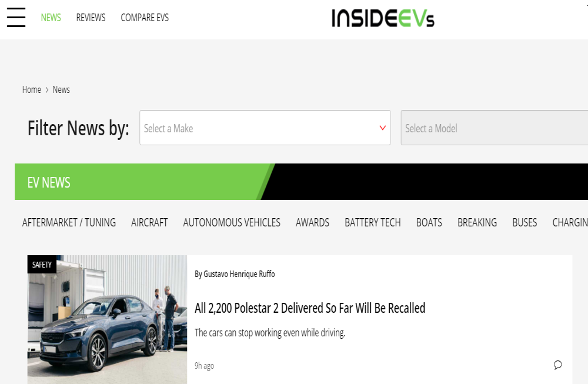Select the Awards category
The height and width of the screenshot is (384, 588).
(x=312, y=222)
